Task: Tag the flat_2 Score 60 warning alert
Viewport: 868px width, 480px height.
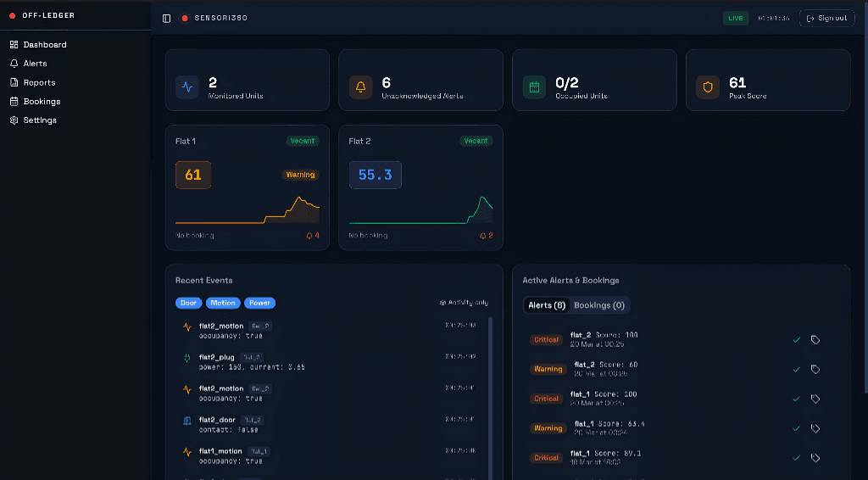Action: pos(815,369)
